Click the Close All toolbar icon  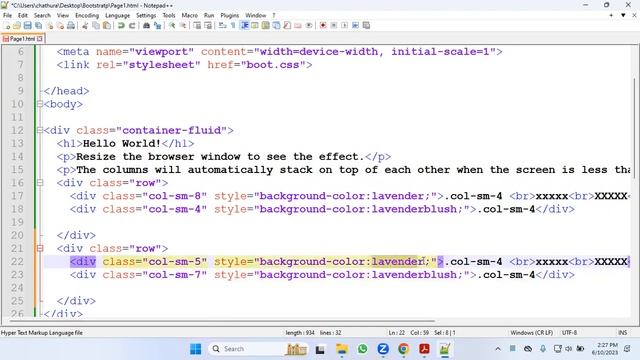(x=60, y=25)
